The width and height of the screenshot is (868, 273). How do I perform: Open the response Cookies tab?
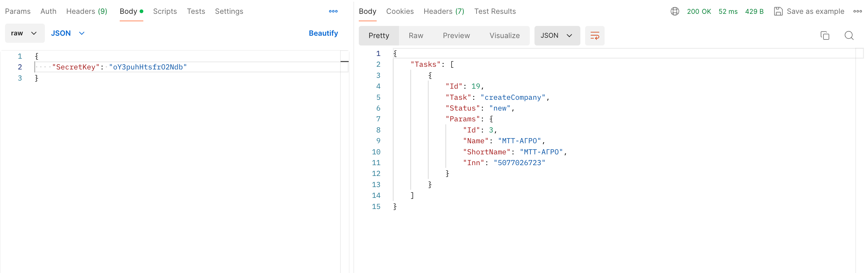(x=400, y=11)
